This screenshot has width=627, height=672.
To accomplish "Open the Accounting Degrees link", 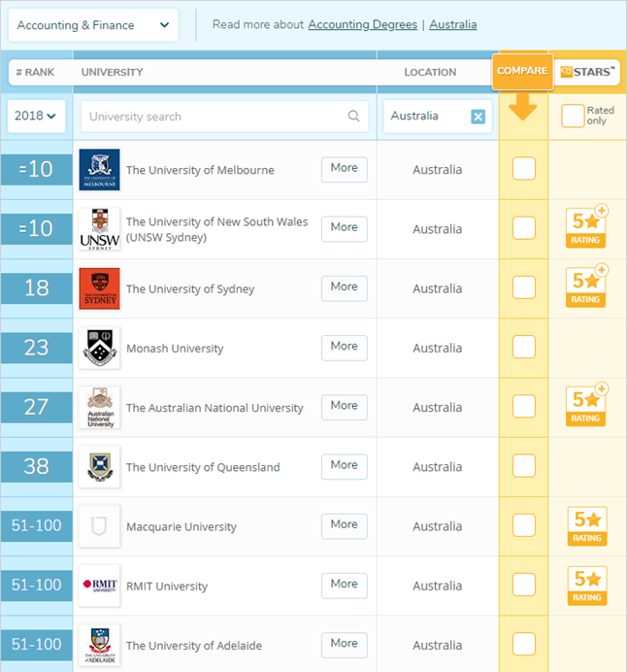I will [362, 24].
